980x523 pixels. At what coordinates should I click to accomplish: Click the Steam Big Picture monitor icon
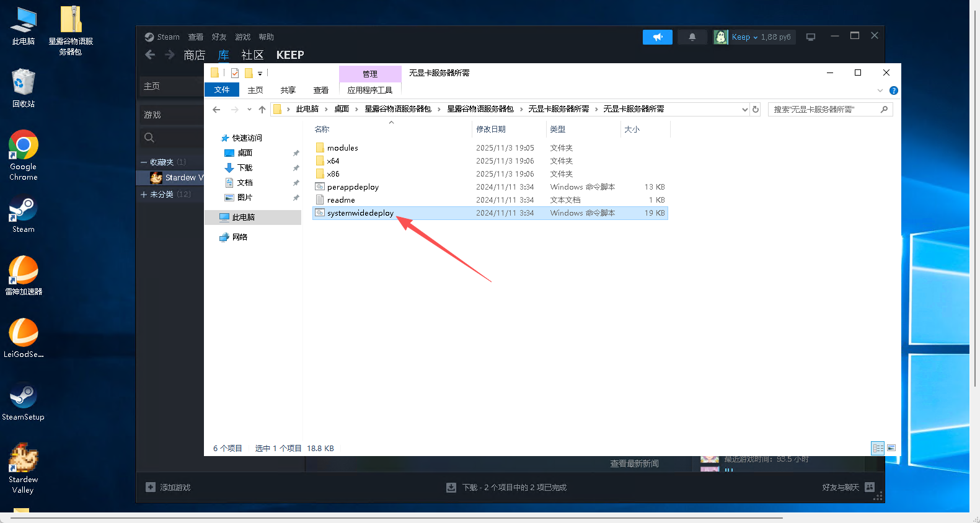click(x=810, y=37)
